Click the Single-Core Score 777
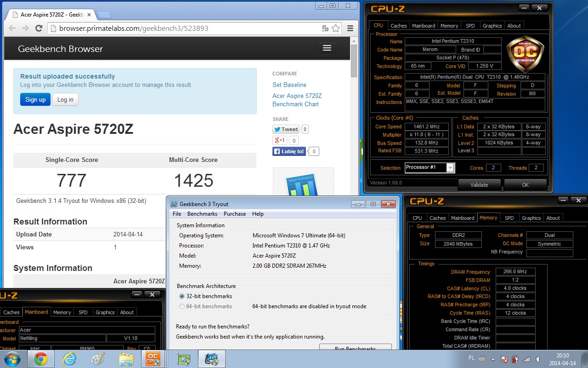Image resolution: width=588 pixels, height=368 pixels. pyautogui.click(x=72, y=180)
